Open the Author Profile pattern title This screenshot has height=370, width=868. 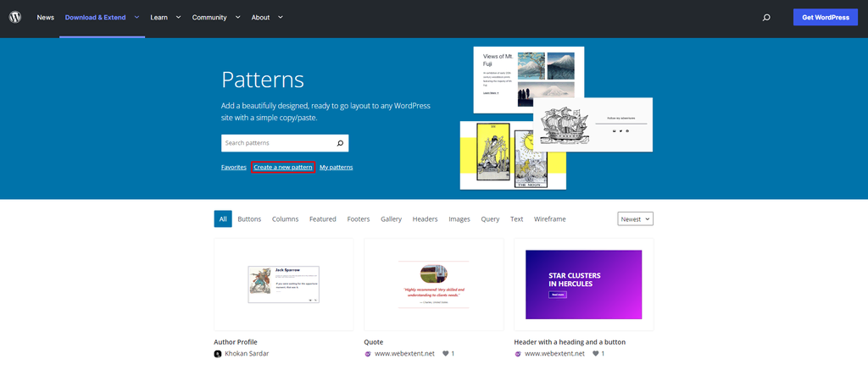pyautogui.click(x=236, y=342)
